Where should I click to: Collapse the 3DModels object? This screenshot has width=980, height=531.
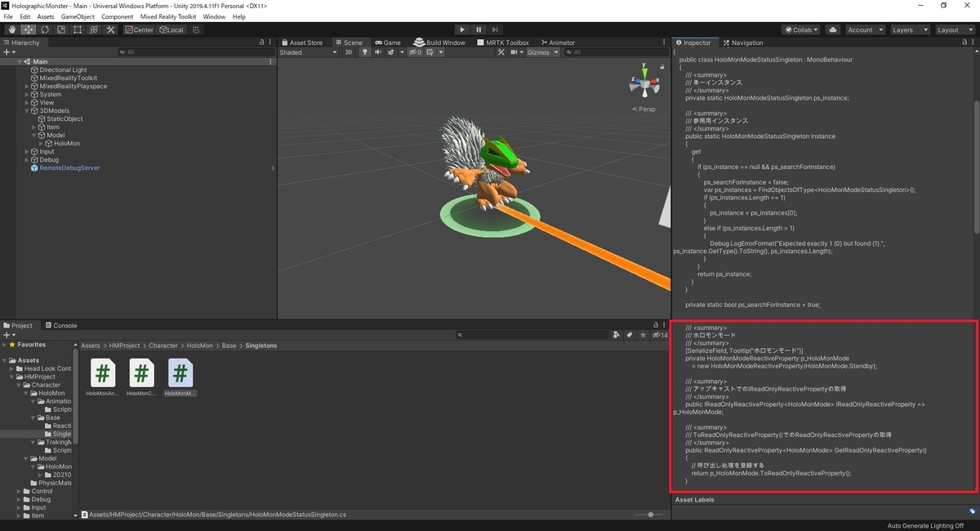pos(27,111)
